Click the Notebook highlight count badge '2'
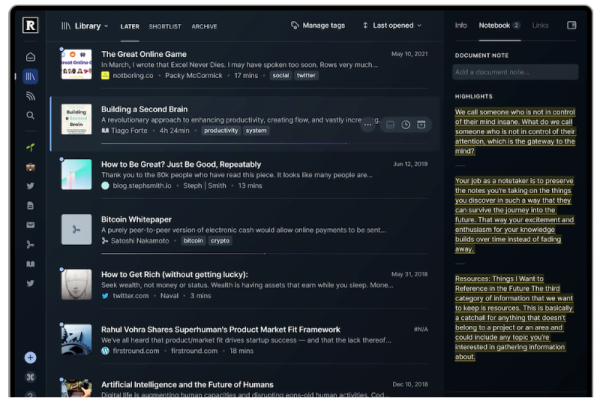Viewport: 600px width, 401px height. pyautogui.click(x=516, y=25)
